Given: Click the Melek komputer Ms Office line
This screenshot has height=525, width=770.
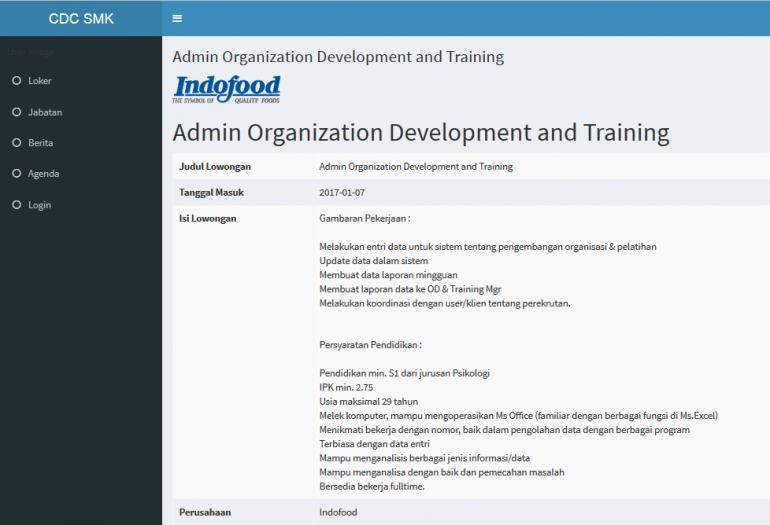Looking at the screenshot, I should click(518, 416).
